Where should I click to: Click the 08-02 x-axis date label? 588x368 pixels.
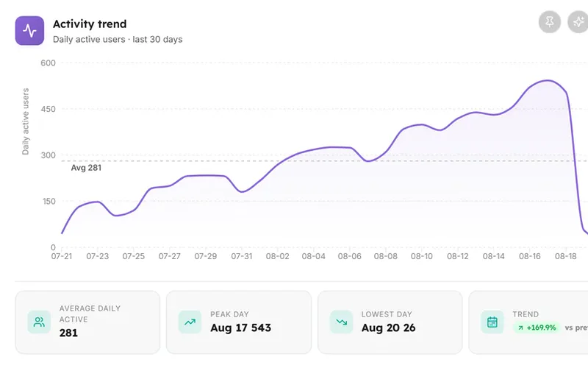pyautogui.click(x=278, y=256)
